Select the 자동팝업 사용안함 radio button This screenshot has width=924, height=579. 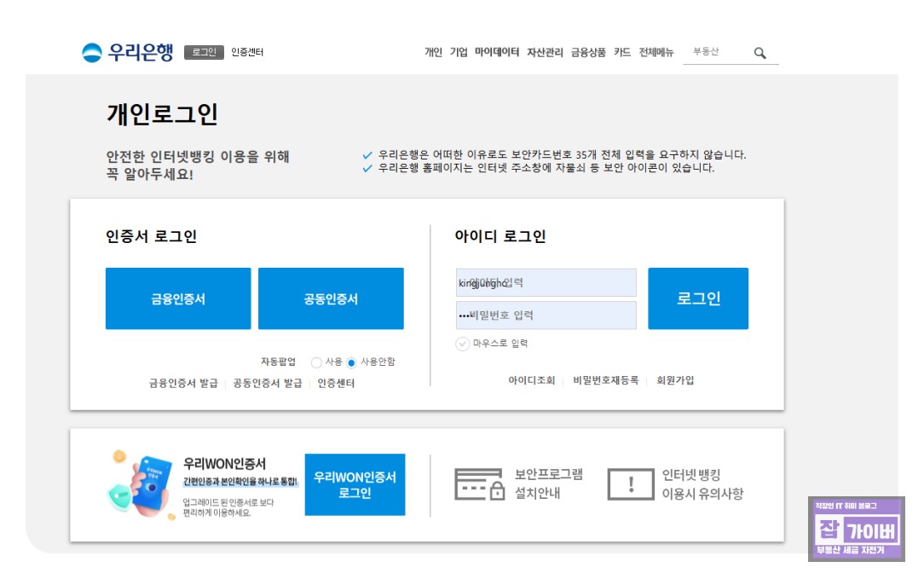coord(352,362)
